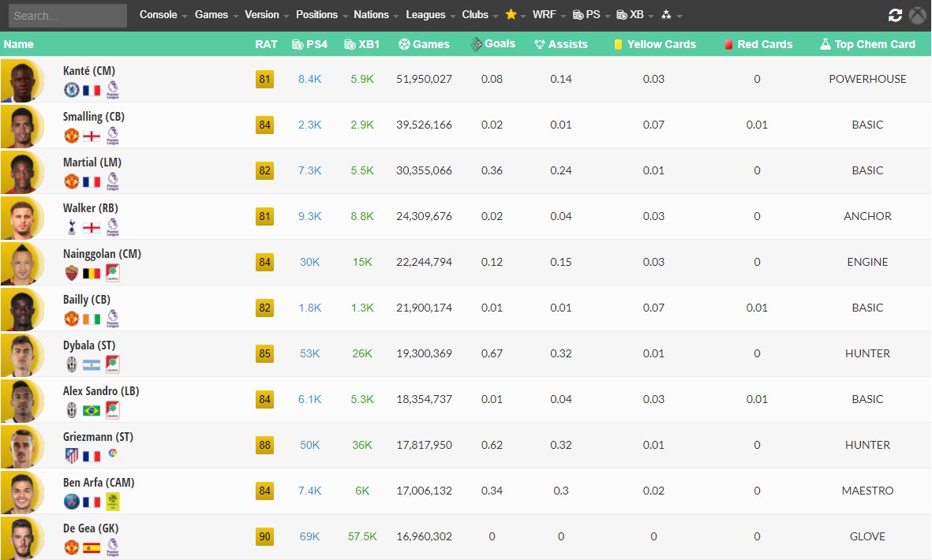Sort by the Name column header
Screen dimensions: 932x560
[18, 44]
